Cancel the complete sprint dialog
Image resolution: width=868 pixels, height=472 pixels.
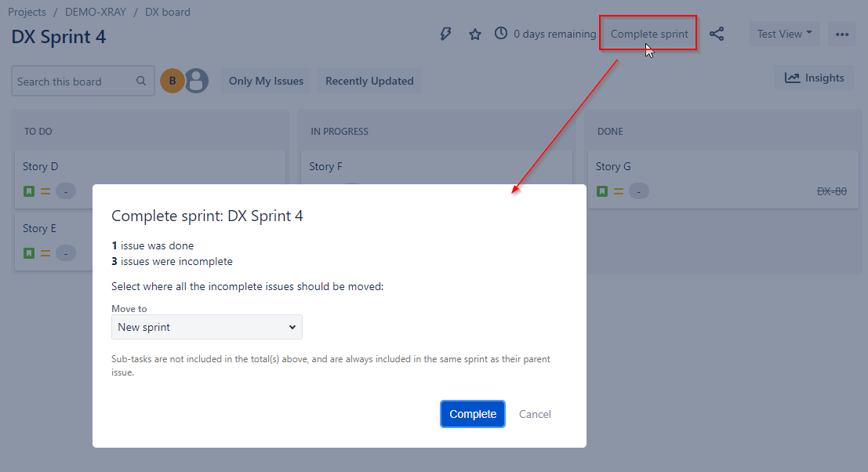coord(535,414)
